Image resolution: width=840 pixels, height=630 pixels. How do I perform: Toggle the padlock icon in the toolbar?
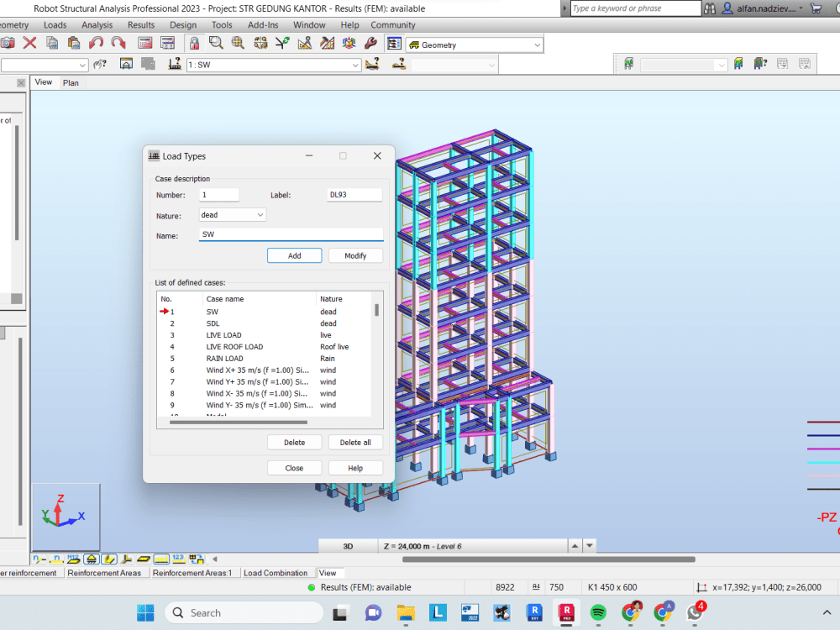[194, 43]
